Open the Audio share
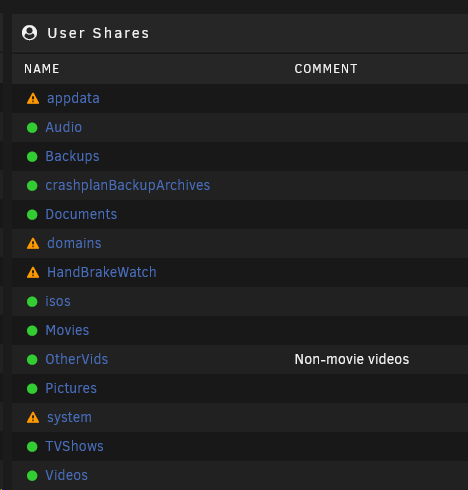Image resolution: width=468 pixels, height=490 pixels. click(x=63, y=127)
